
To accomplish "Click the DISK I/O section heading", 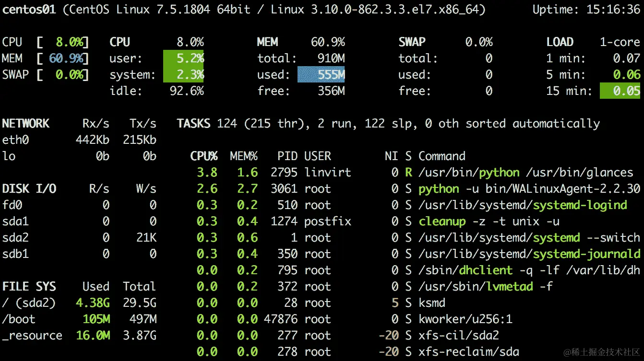I will tap(29, 189).
